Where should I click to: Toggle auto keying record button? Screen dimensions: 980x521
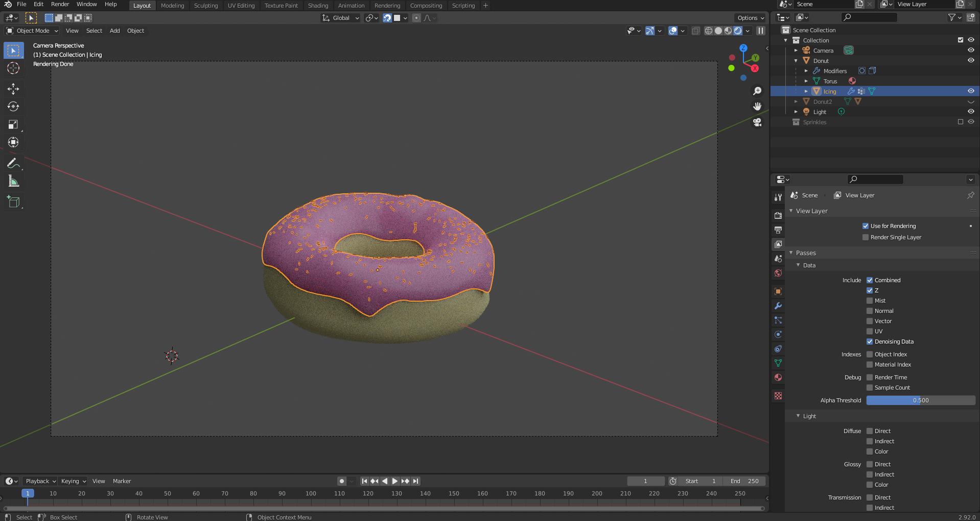tap(341, 481)
